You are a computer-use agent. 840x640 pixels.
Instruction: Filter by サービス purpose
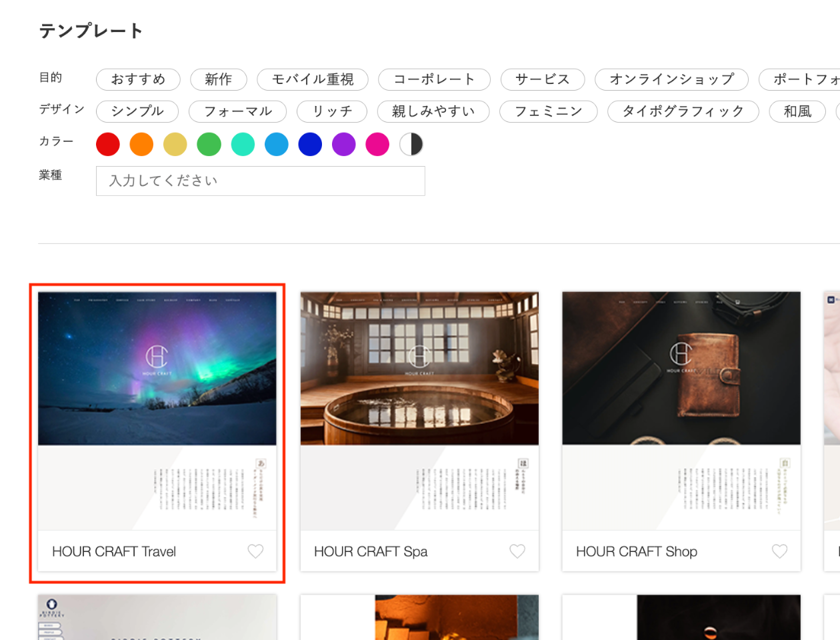tap(543, 79)
